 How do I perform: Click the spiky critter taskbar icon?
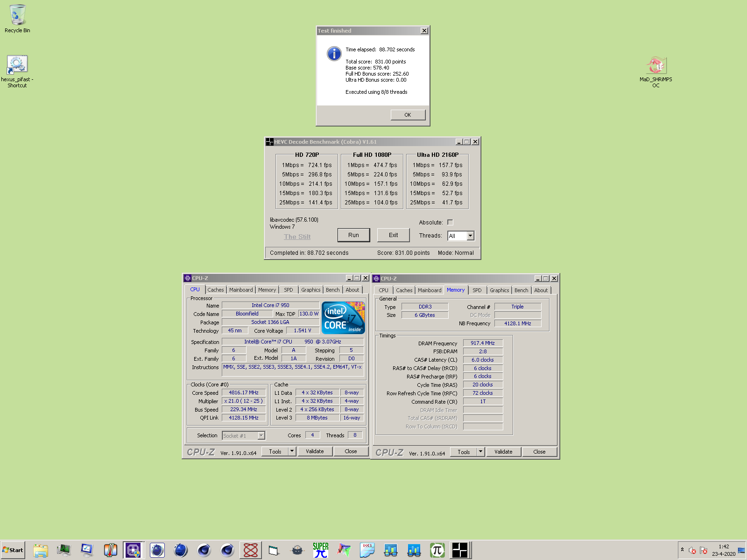(297, 550)
